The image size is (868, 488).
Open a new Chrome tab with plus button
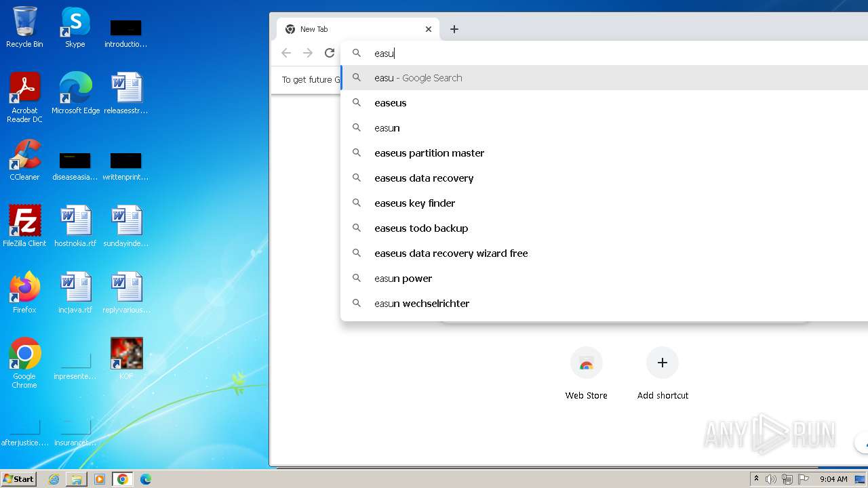click(x=454, y=29)
